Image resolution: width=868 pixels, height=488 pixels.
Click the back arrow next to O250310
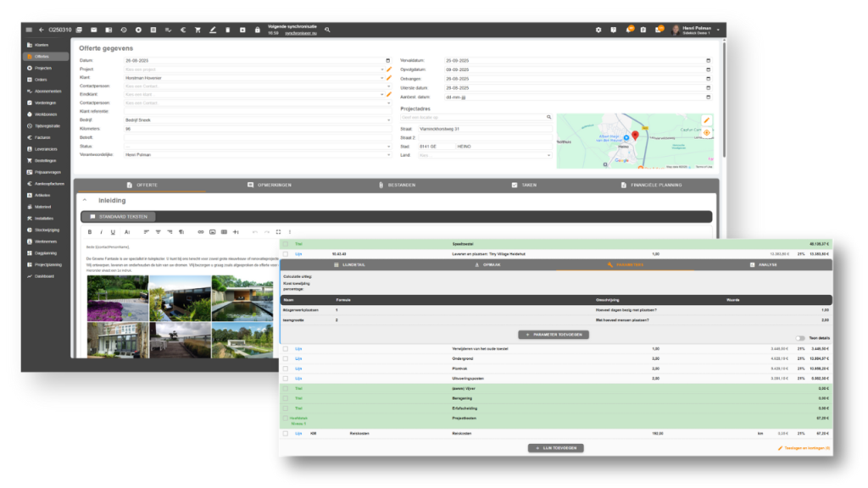[x=41, y=30]
